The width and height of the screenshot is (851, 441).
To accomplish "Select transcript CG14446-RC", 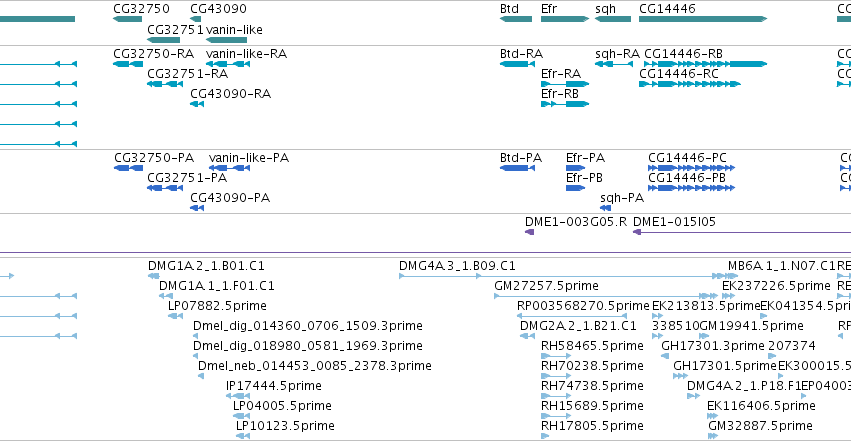I will 690,84.
